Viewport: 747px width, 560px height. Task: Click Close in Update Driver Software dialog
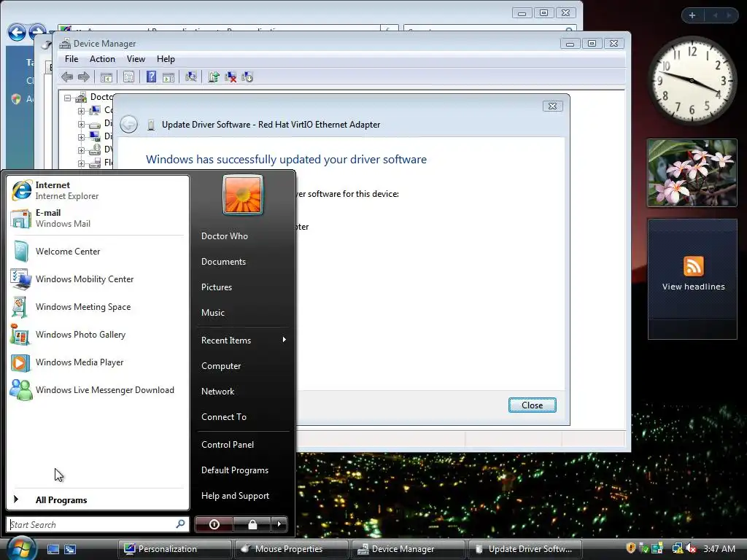tap(532, 405)
